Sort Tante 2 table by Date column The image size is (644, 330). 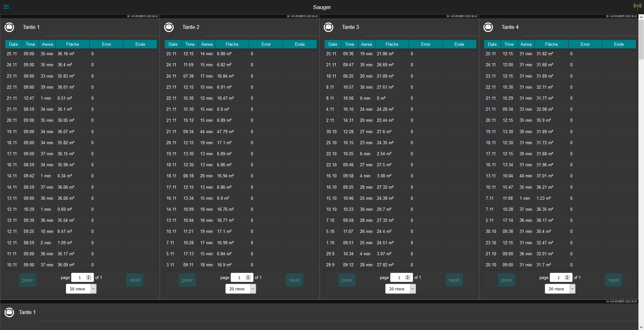pyautogui.click(x=173, y=44)
